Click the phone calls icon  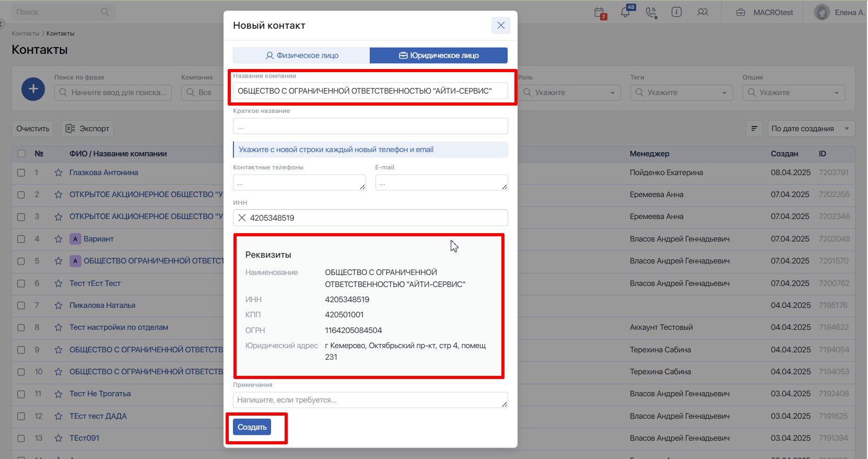(651, 13)
